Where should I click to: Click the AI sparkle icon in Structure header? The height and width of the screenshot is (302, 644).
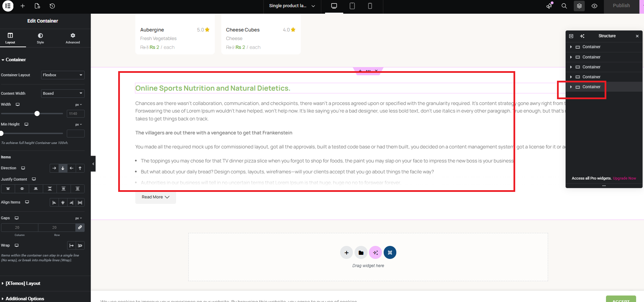point(582,36)
